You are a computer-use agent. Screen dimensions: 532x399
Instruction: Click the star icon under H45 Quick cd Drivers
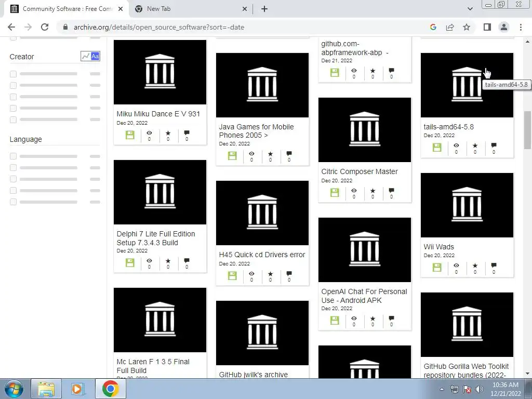click(270, 273)
